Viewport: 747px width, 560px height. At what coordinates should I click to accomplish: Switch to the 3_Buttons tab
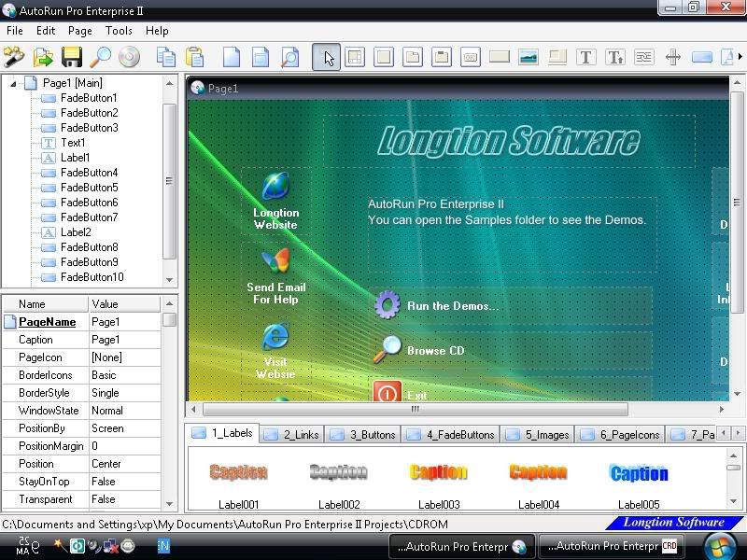363,435
